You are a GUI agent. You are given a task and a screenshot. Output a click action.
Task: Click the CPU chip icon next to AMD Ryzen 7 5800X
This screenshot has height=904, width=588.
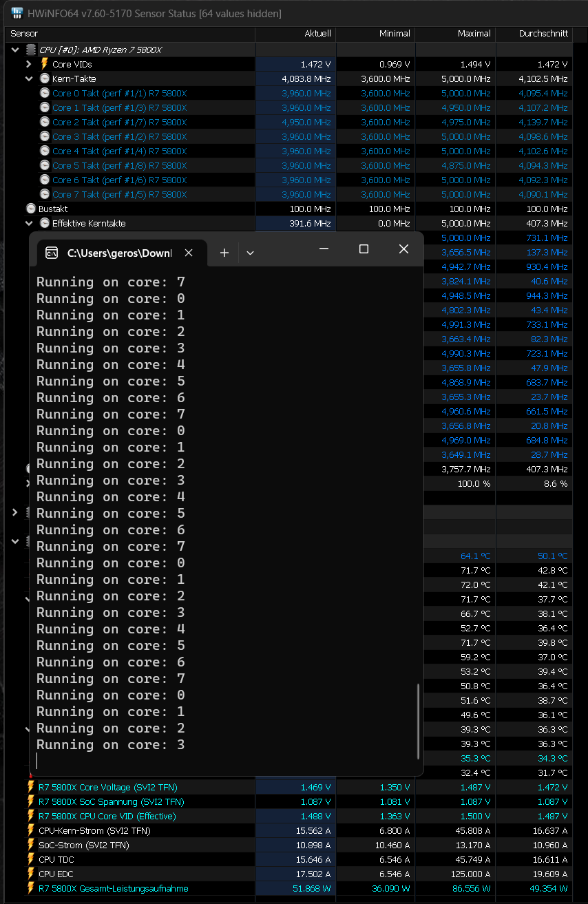31,50
